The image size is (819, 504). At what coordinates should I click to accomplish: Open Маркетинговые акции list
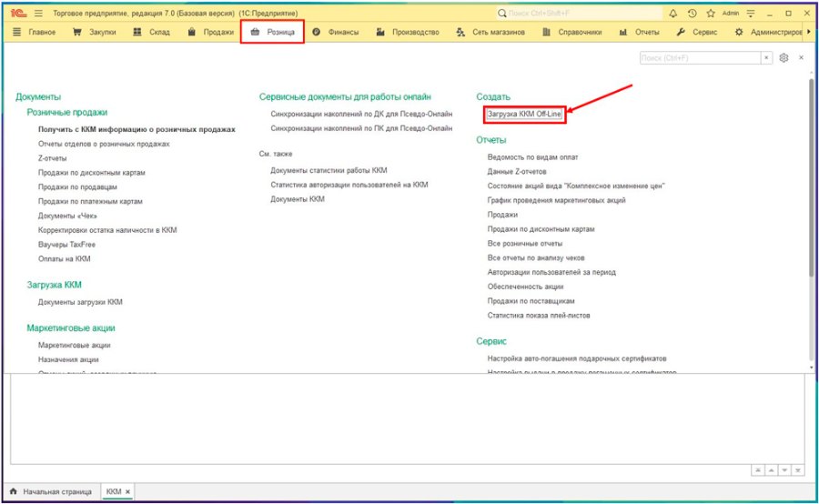(x=75, y=345)
